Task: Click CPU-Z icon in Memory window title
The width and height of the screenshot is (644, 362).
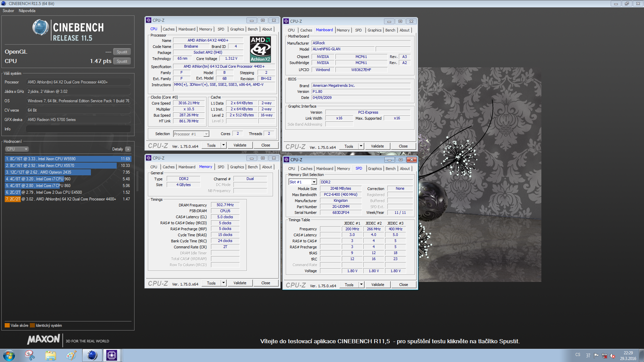Action: (149, 158)
